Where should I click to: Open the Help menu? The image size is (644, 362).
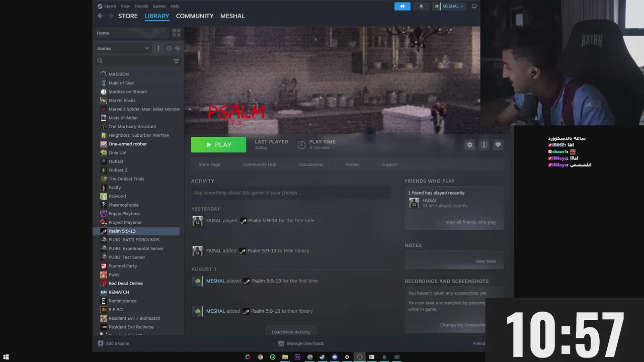(x=175, y=6)
